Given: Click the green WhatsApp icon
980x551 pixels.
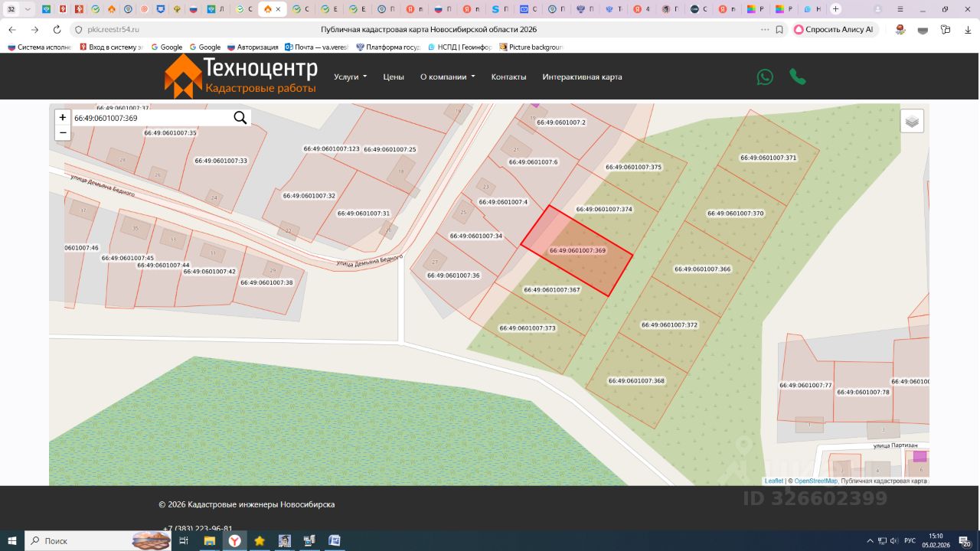Looking at the screenshot, I should coord(765,77).
